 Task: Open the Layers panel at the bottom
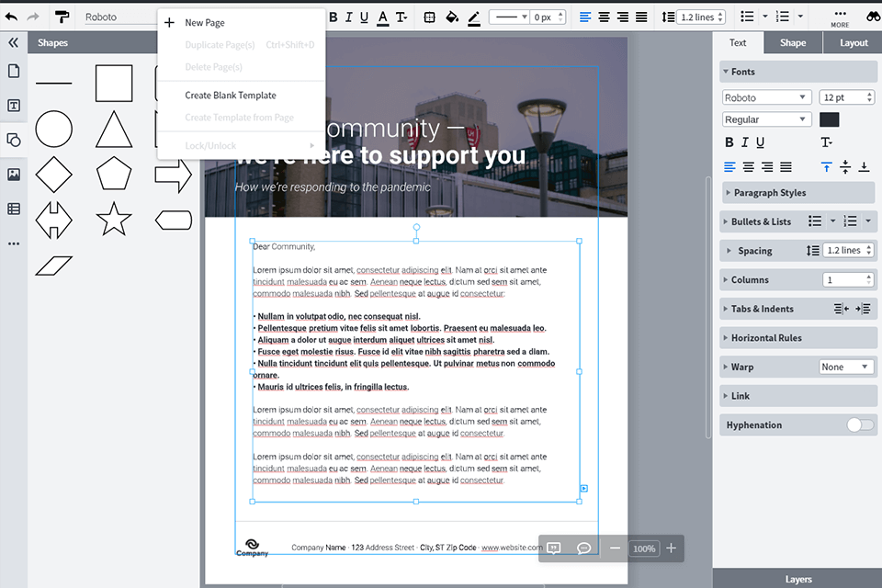(798, 579)
